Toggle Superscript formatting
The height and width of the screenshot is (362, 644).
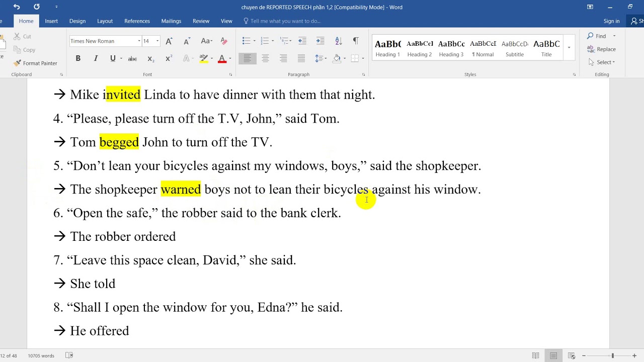[x=169, y=59]
